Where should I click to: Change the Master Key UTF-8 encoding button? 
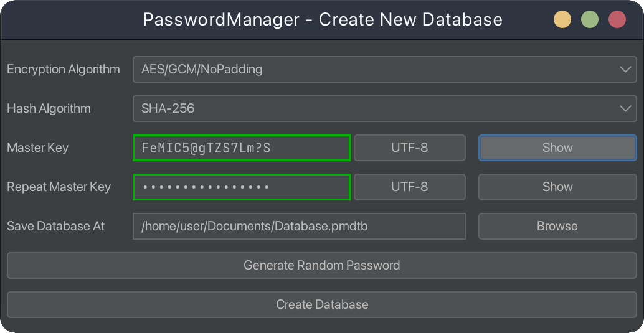(409, 148)
